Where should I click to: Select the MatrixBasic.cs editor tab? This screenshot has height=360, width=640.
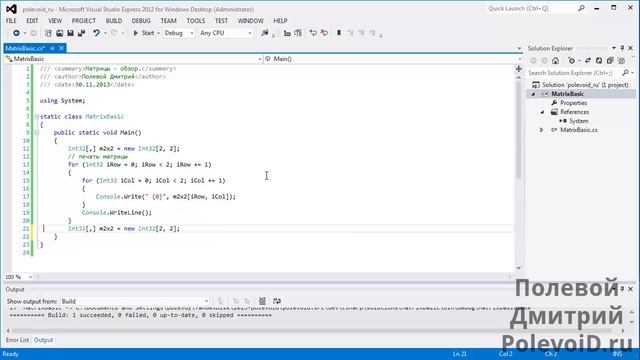pos(25,48)
